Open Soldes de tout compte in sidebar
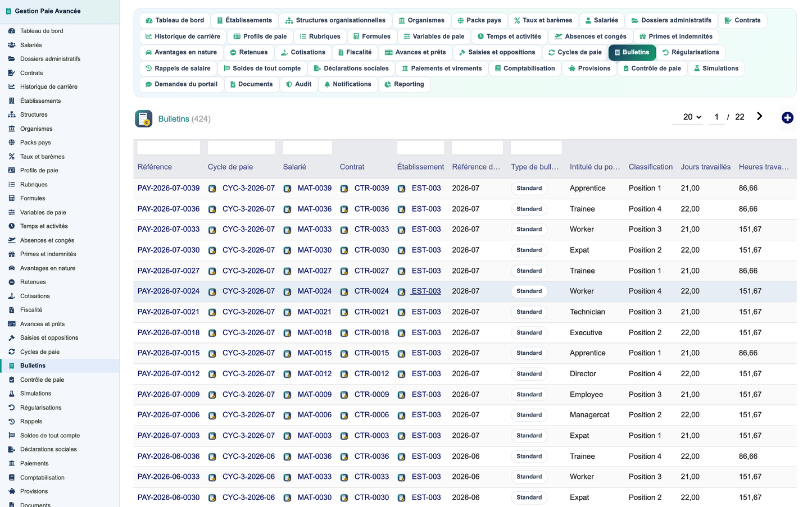Viewport: 812px width, 507px height. 50,435
